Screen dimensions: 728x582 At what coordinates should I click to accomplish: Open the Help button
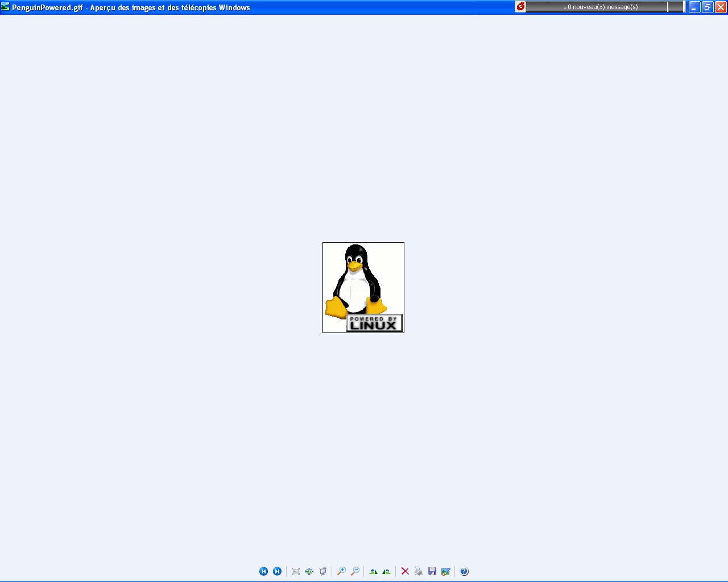[464, 571]
